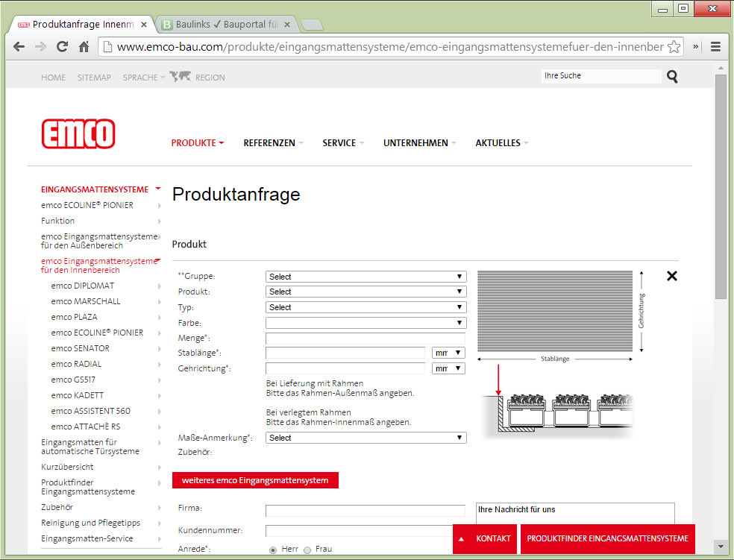The image size is (734, 560).
Task: Click weiteres emco Eingangsmattensystem button
Action: (x=255, y=480)
